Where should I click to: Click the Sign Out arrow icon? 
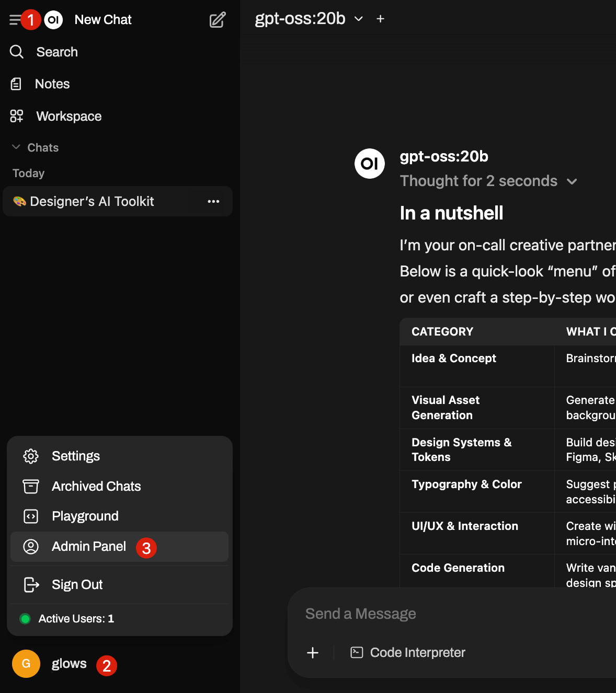31,584
